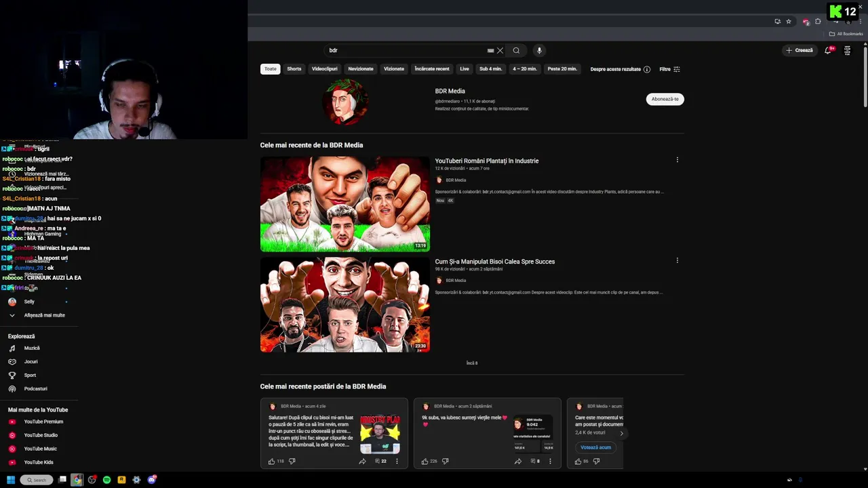The height and width of the screenshot is (488, 868).
Task: Open YouTube Premium in sidebar
Action: (x=43, y=422)
